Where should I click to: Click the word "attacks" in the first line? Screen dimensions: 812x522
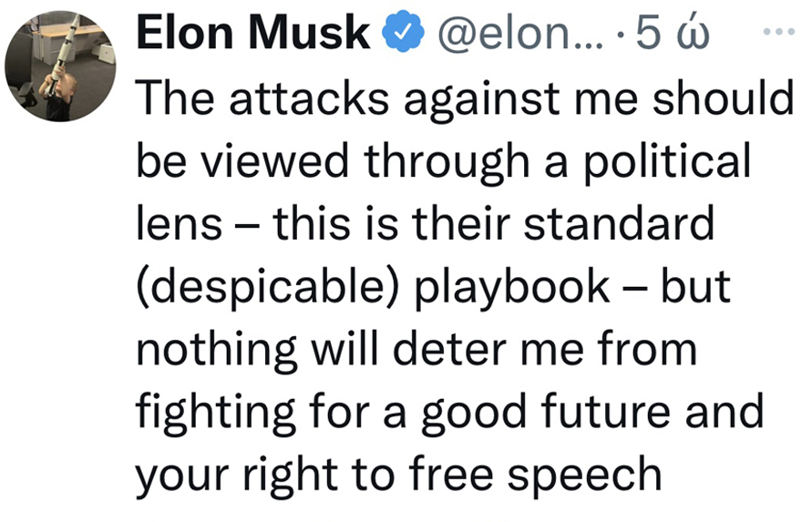pyautogui.click(x=309, y=98)
